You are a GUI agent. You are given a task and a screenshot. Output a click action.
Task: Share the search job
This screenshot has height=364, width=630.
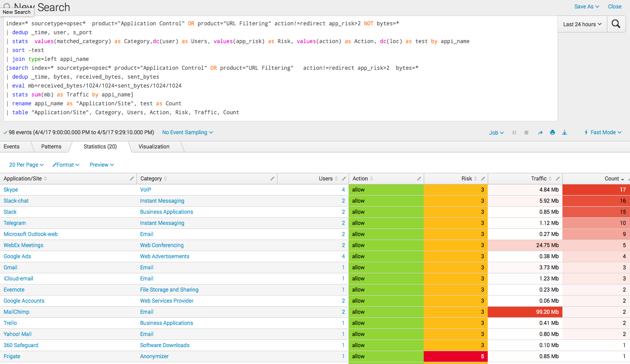(x=540, y=132)
